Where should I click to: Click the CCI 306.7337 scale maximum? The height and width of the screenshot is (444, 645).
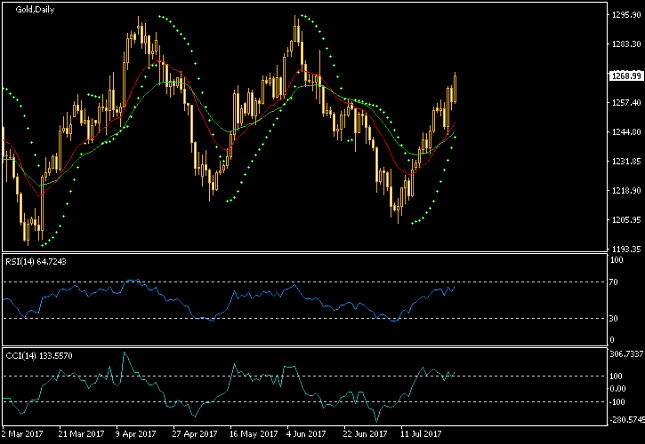point(627,354)
